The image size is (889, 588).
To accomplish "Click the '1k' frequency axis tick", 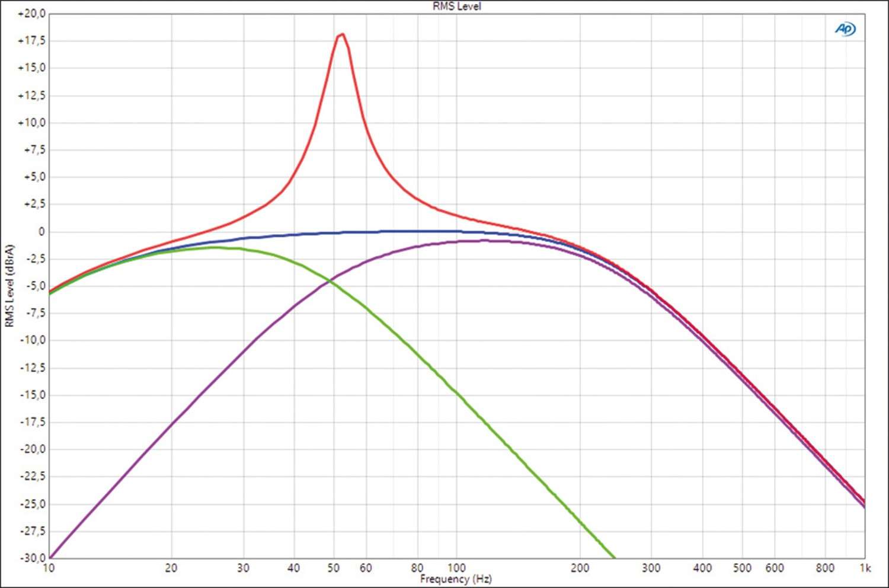I will (865, 568).
